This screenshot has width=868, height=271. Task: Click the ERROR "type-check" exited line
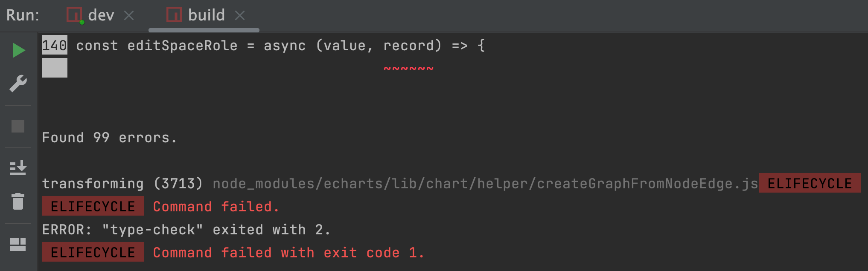click(x=186, y=230)
